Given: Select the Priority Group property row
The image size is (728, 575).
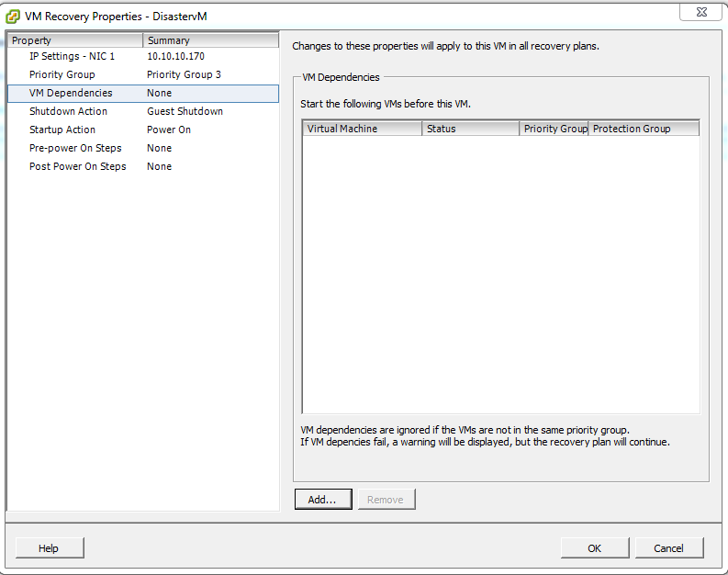Looking at the screenshot, I should 143,74.
